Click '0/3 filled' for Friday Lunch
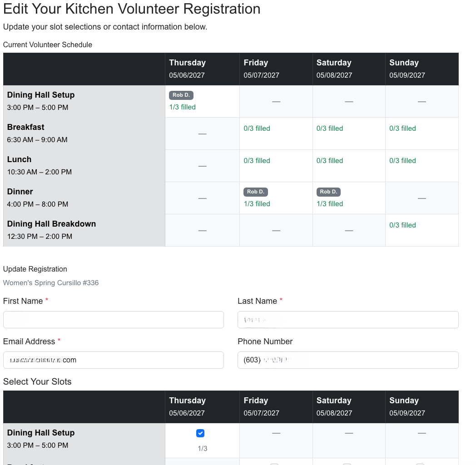Viewport: 476px width, 465px height. click(257, 161)
